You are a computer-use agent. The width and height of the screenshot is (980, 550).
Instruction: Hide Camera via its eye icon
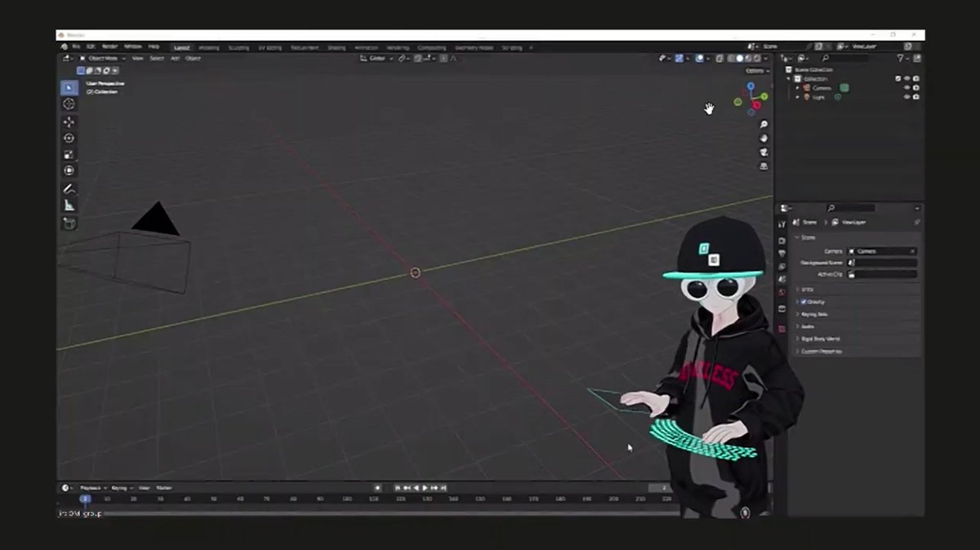point(906,87)
